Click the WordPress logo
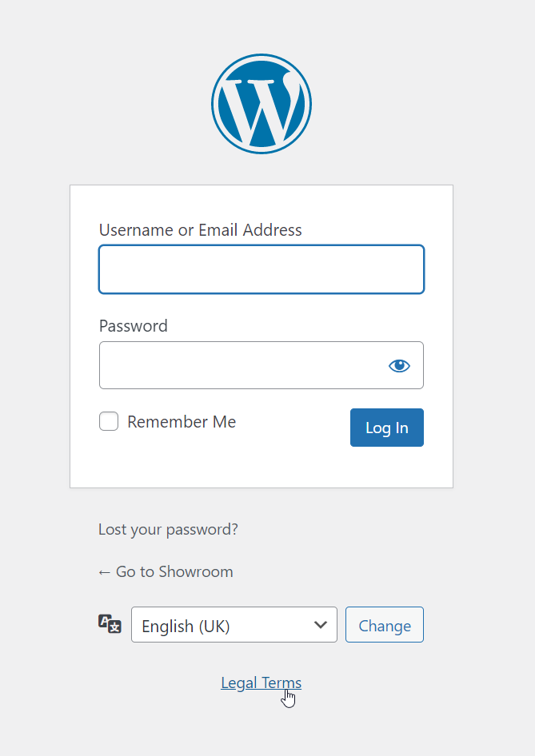This screenshot has height=756, width=535. 262,104
